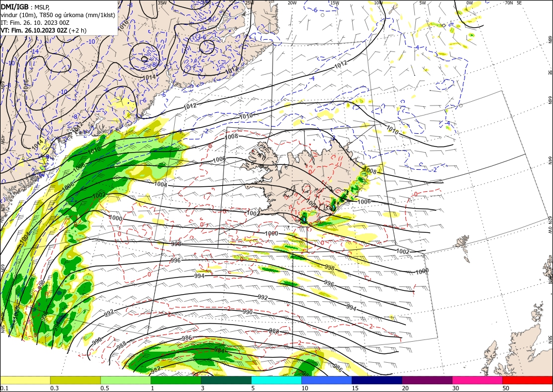Screen dimensions: 553x392
Task: Click the legend value "5"
Action: click(253, 388)
